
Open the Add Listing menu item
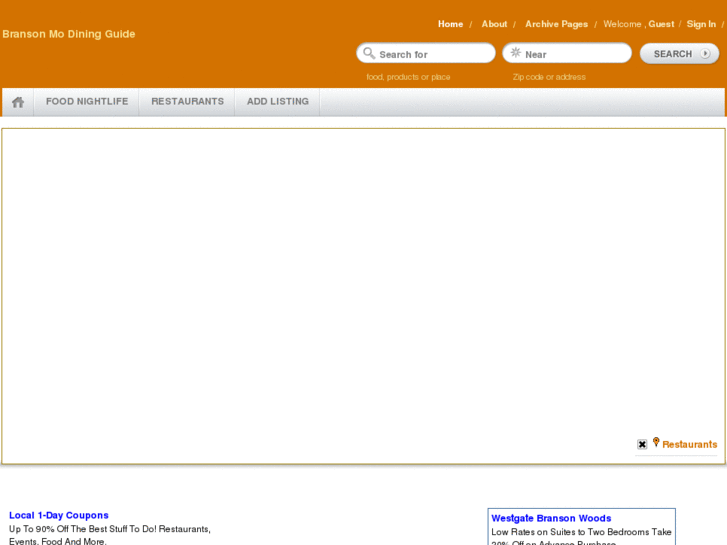click(278, 102)
